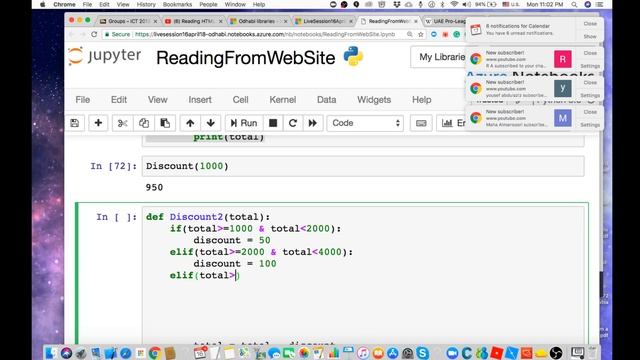Open Bookmarks menu in macOS menu bar

(x=177, y=4)
